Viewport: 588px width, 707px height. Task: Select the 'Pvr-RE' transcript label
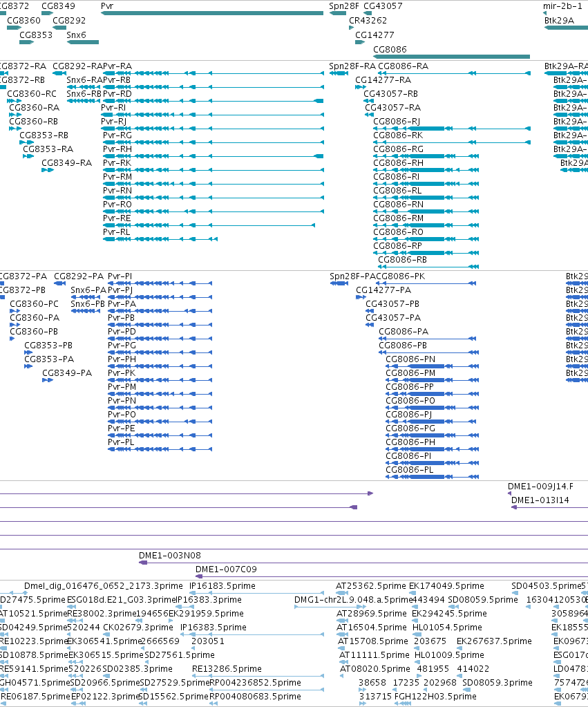tap(117, 218)
